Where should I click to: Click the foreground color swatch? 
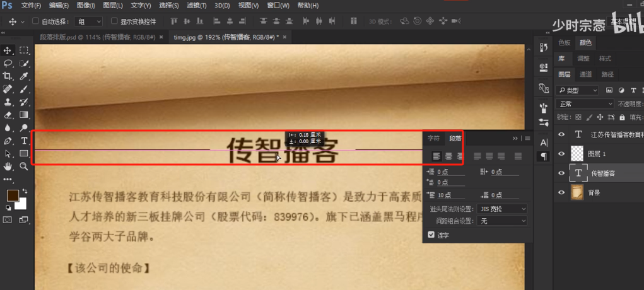(x=13, y=195)
